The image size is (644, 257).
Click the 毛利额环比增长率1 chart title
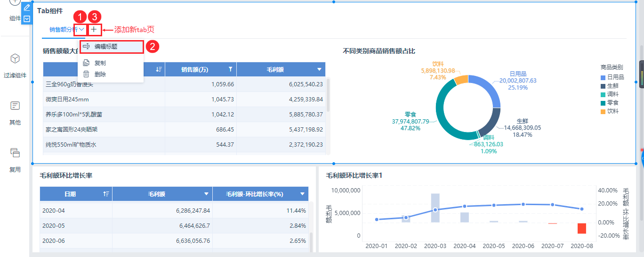pos(354,175)
